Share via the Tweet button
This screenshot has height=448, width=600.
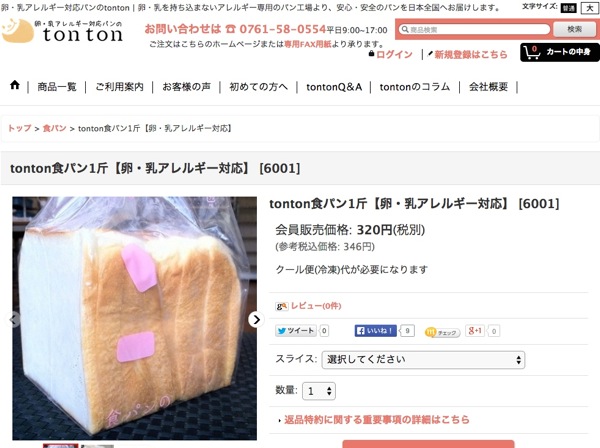295,331
